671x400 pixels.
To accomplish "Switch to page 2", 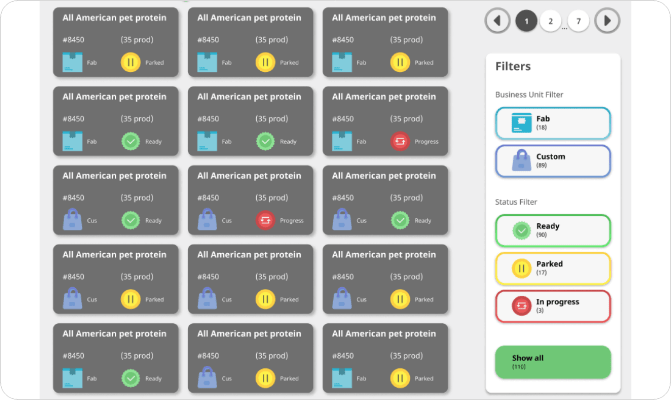I will coord(550,20).
